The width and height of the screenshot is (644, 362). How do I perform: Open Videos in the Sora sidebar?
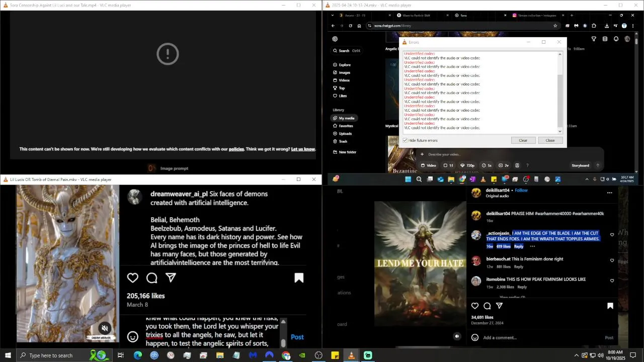pyautogui.click(x=342, y=80)
